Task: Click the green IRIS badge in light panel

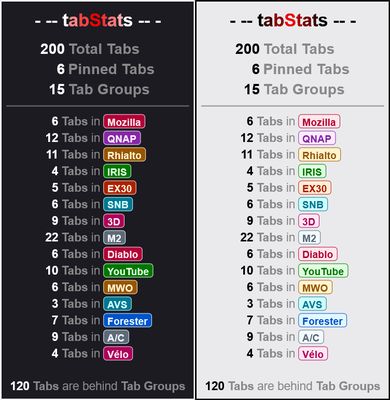Action: click(312, 171)
